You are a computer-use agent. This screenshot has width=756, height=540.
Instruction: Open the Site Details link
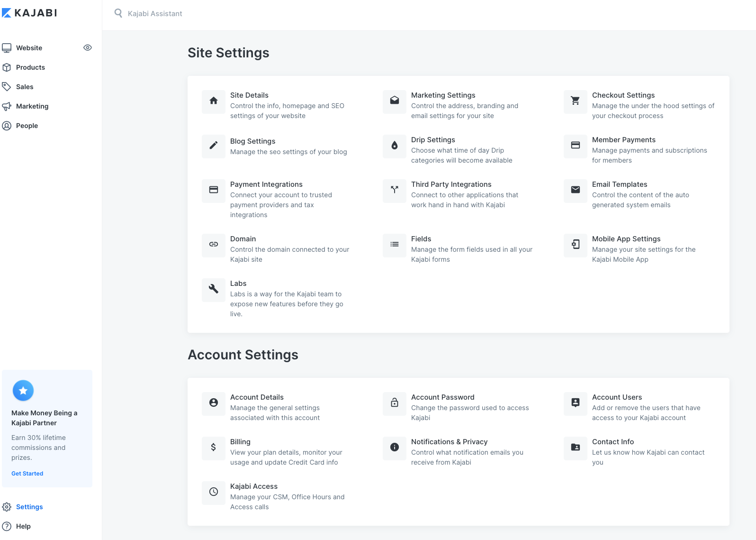point(249,95)
